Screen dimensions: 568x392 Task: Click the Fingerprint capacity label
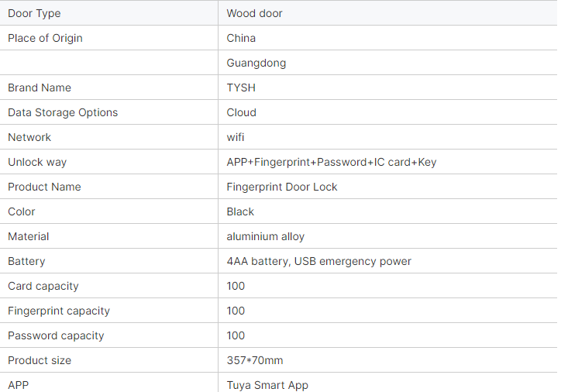click(x=59, y=311)
